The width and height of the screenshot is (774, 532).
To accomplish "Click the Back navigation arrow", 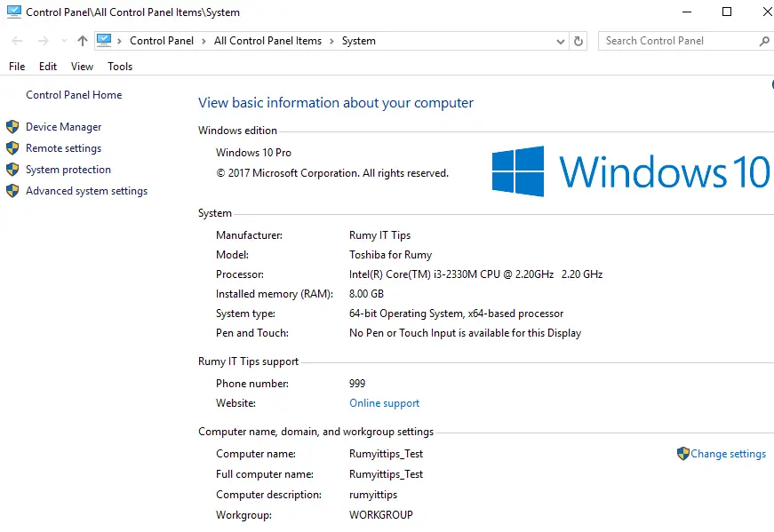I will click(17, 41).
